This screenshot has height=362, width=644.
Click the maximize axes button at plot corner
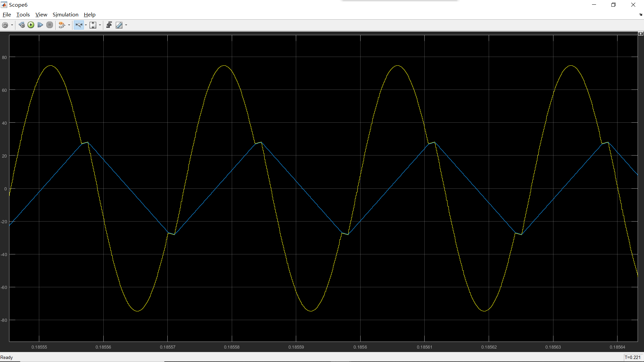[x=641, y=34]
